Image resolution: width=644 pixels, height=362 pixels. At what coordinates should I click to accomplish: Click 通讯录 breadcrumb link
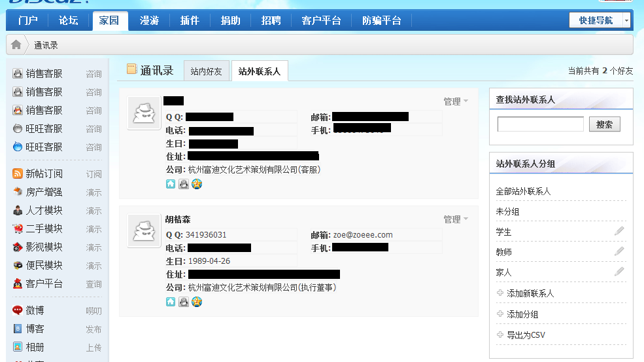click(46, 45)
